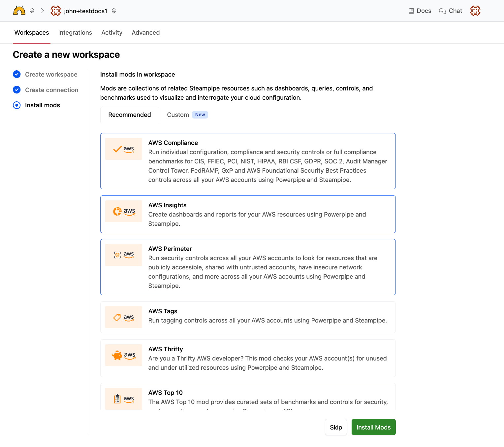
Task: Open the Activity tab
Action: point(112,33)
